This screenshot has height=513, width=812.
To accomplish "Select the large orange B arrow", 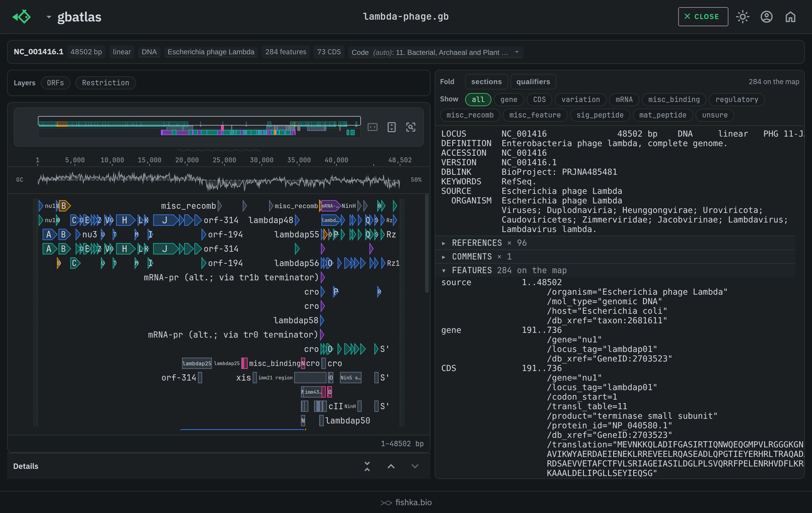I will 64,206.
